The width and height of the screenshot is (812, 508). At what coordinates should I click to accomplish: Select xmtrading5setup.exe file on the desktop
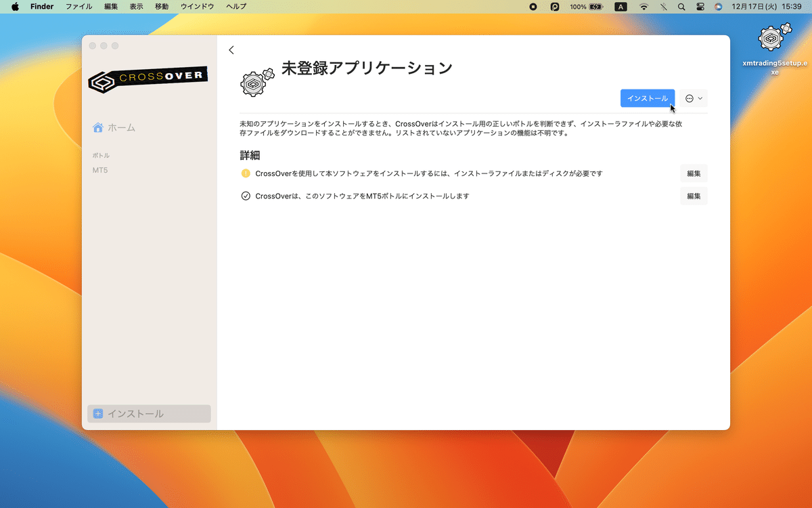pyautogui.click(x=775, y=49)
